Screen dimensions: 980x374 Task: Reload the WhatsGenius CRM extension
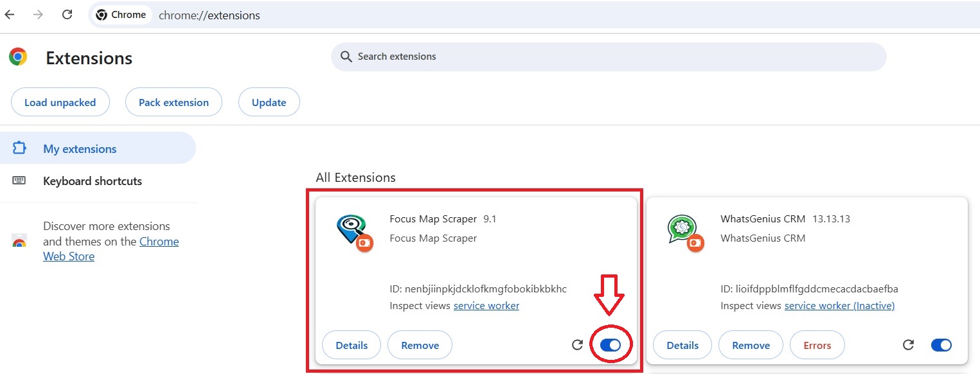pos(908,344)
